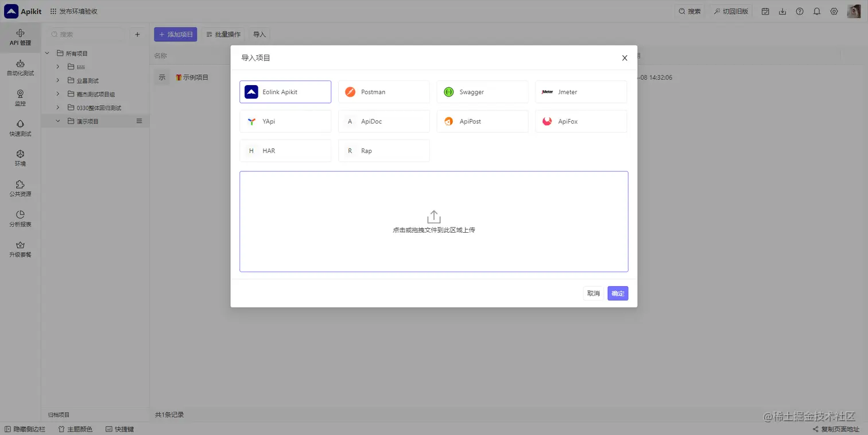Open 分析报表 sidebar section

(x=20, y=219)
